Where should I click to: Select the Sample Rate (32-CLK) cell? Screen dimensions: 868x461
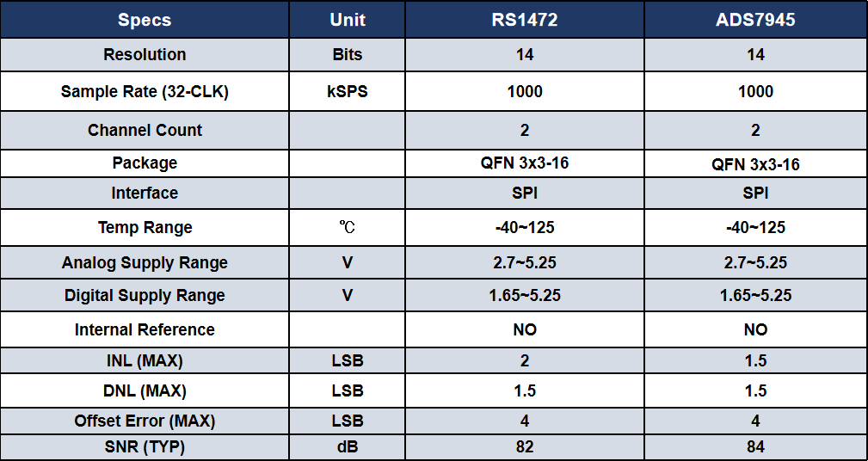(145, 91)
